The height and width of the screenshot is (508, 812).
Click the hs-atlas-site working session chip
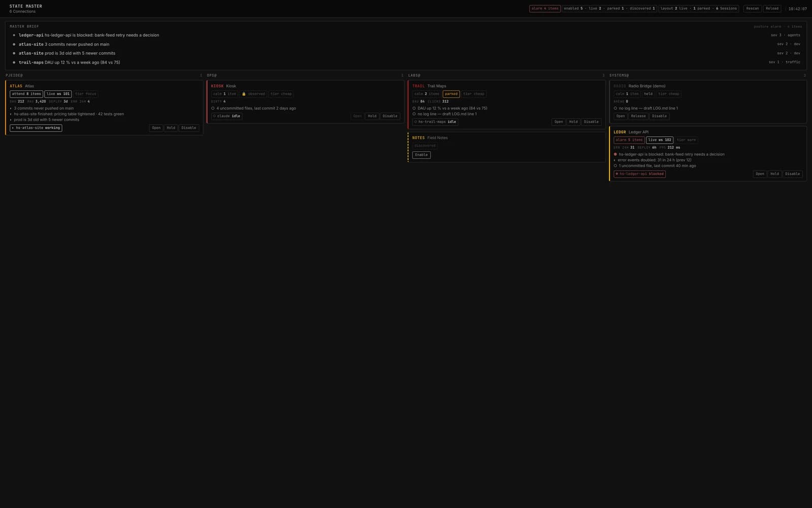pyautogui.click(x=36, y=128)
